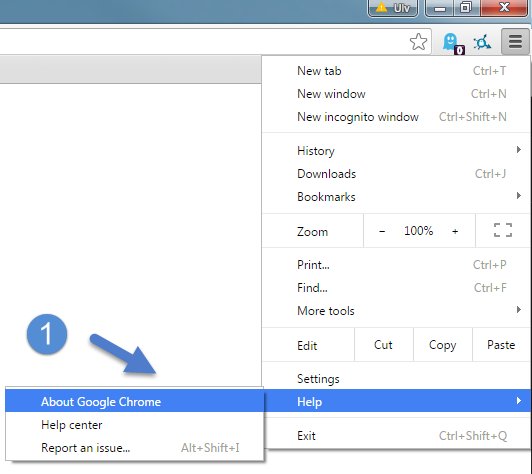
Task: Open the Ghostery extension icon
Action: [x=453, y=43]
